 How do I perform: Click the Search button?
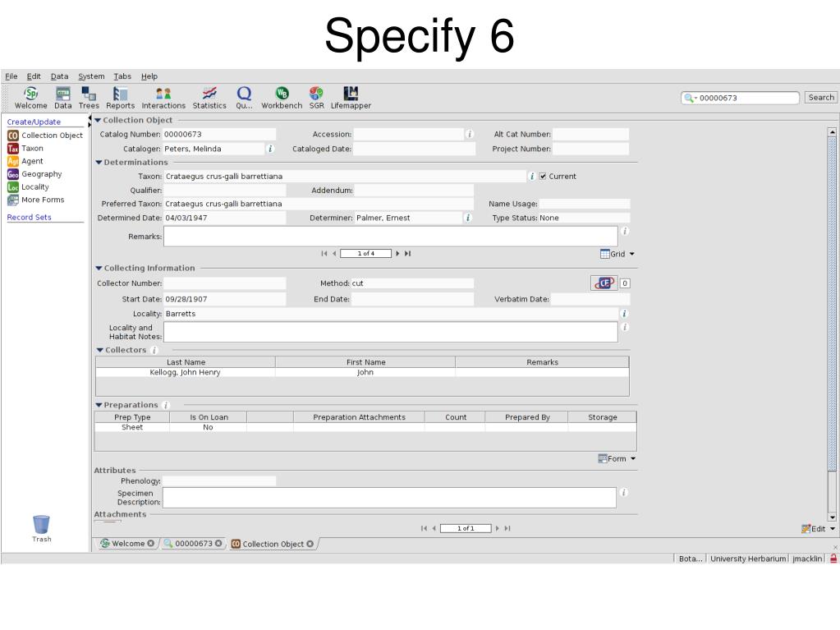(821, 98)
